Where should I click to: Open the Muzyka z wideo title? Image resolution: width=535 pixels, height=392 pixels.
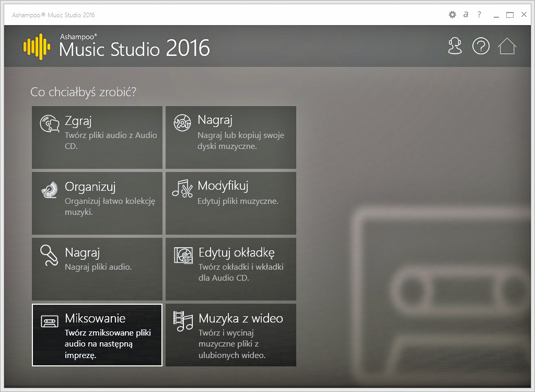240,318
